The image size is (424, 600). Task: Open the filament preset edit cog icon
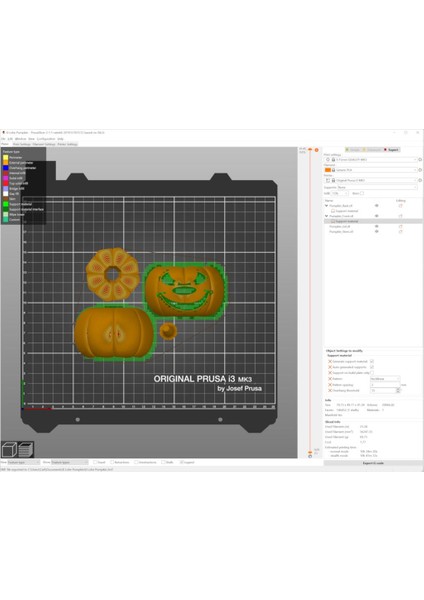[x=420, y=170]
